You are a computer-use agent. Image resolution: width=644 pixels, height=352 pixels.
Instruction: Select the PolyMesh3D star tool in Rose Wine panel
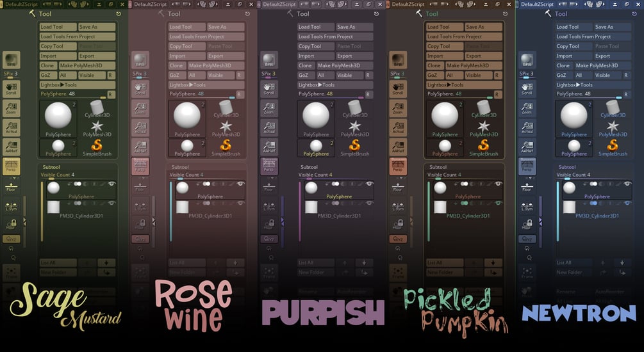[226, 129]
